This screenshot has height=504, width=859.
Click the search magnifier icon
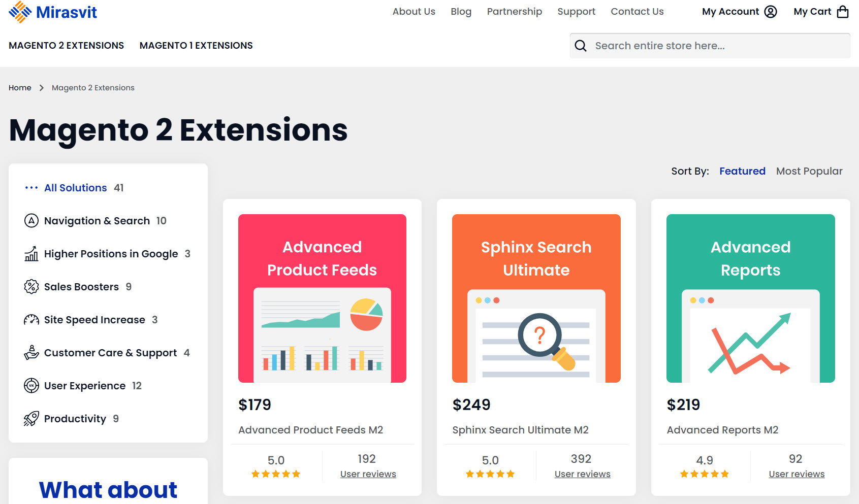(581, 46)
